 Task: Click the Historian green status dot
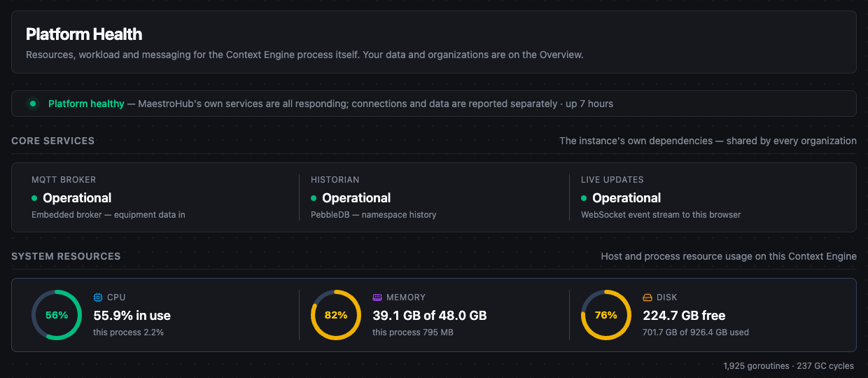click(314, 198)
